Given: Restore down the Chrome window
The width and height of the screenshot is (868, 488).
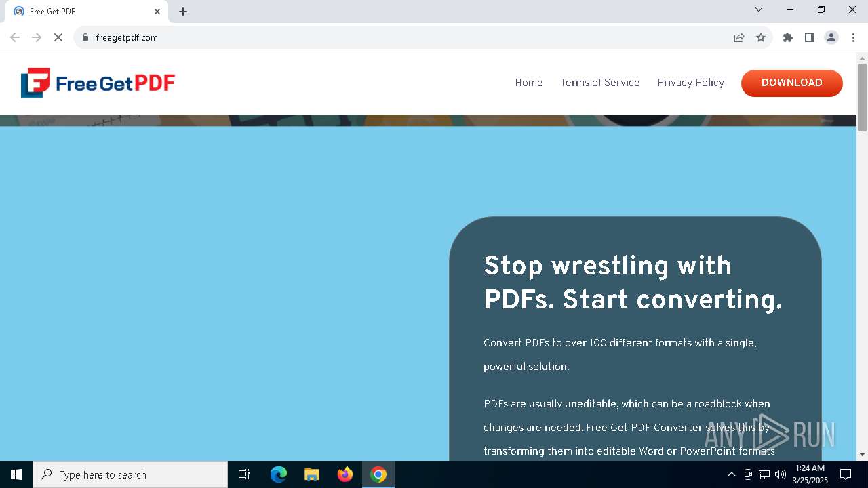Looking at the screenshot, I should 821,9.
